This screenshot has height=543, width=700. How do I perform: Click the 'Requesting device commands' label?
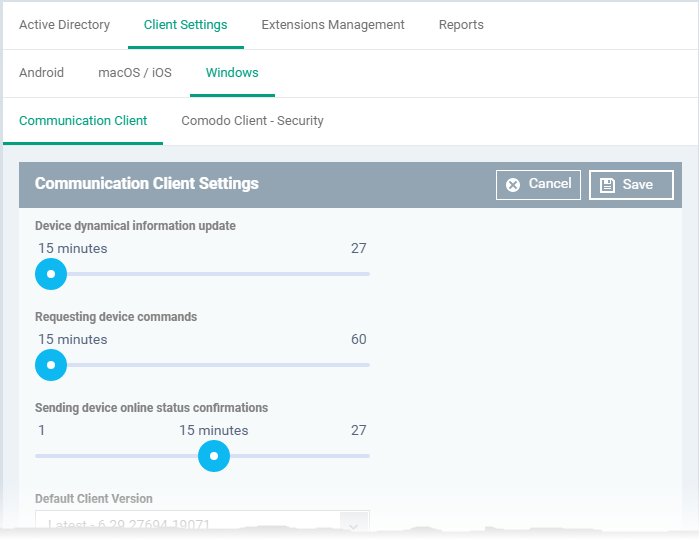tap(116, 317)
